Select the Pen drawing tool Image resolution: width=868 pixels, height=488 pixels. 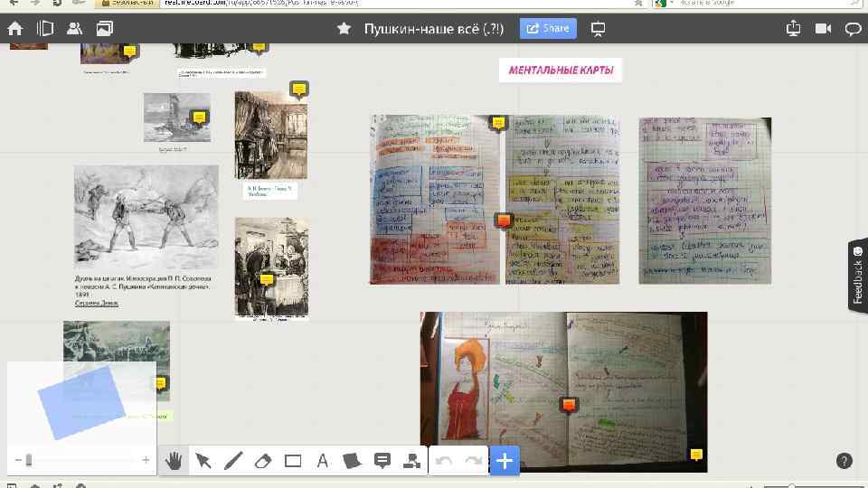point(233,460)
